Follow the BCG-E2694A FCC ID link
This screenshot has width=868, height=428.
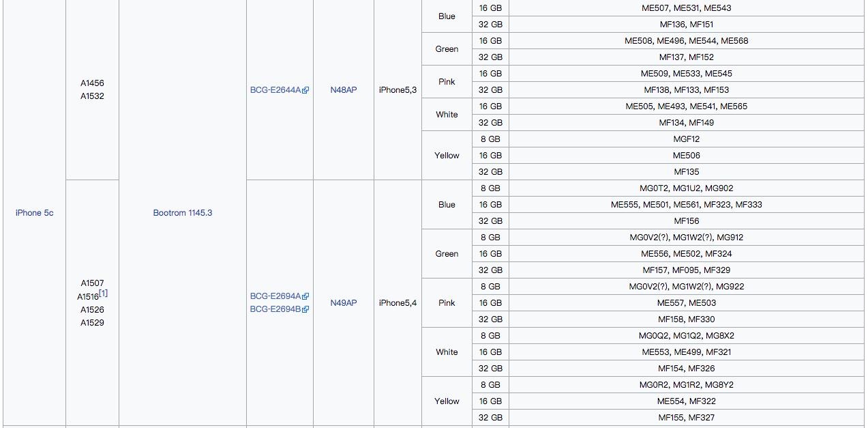pos(275,296)
